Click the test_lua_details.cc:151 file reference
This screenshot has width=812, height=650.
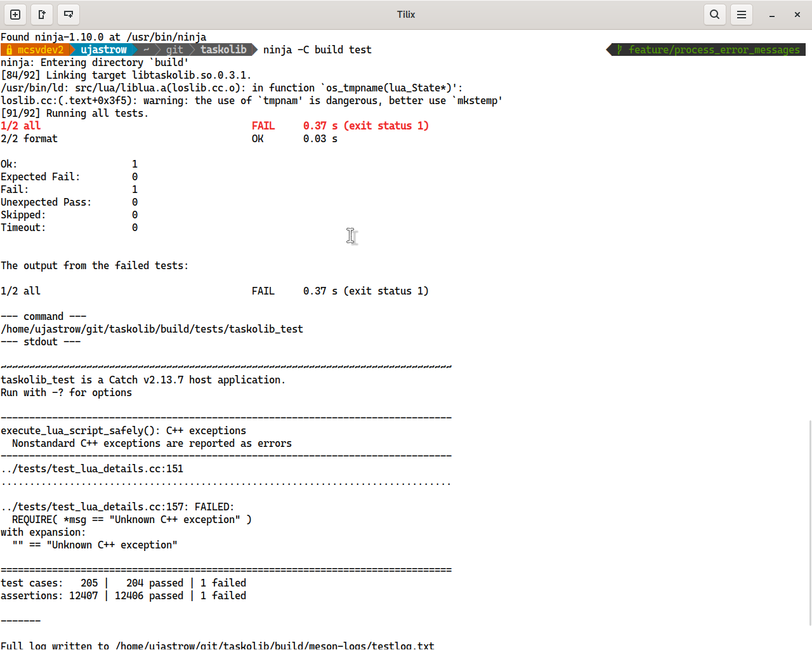click(x=92, y=468)
